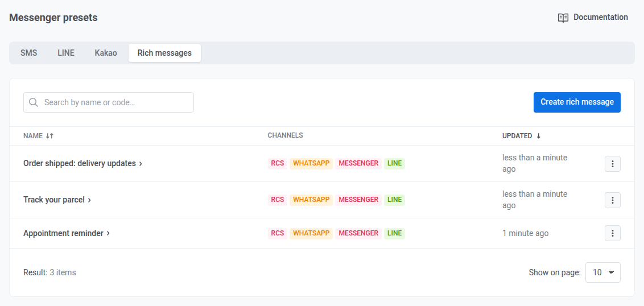Toggle sort arrows next to NAME column
Viewport: 644px width, 306px height.
[49, 136]
